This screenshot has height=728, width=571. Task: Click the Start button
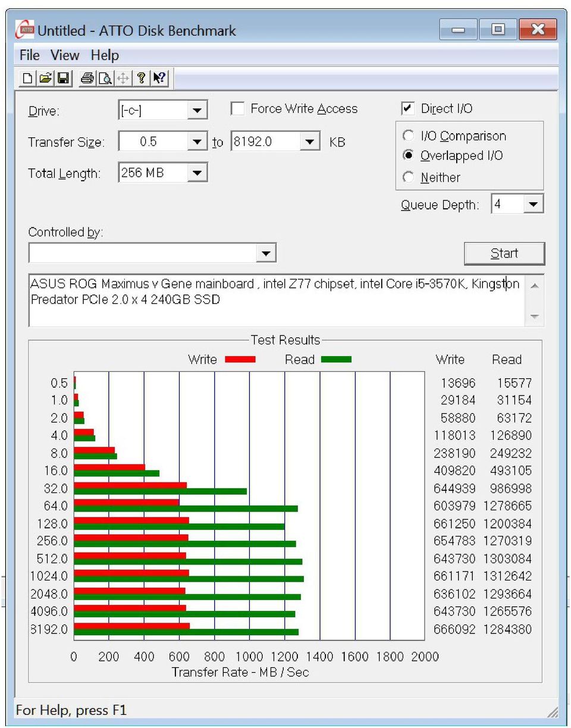click(504, 253)
